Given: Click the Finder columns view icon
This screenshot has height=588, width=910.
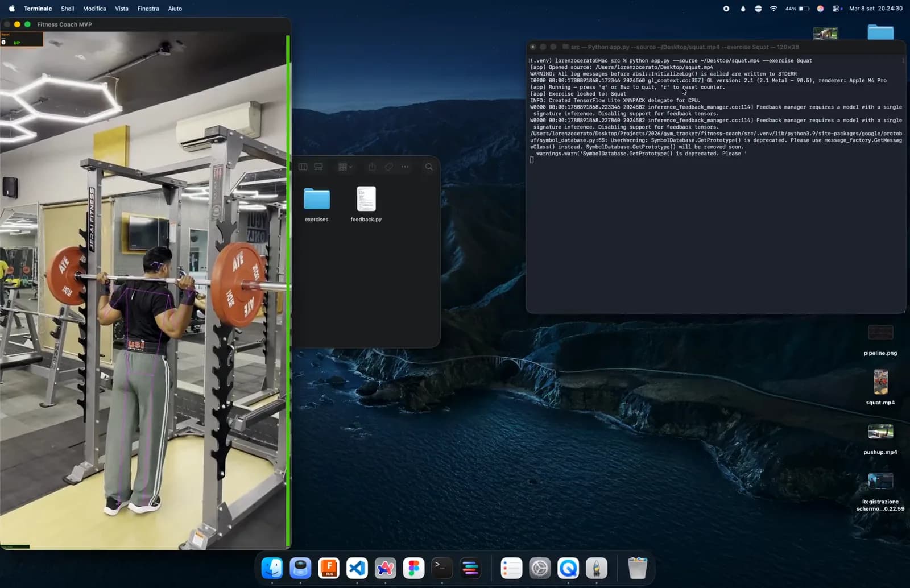Looking at the screenshot, I should [x=303, y=167].
